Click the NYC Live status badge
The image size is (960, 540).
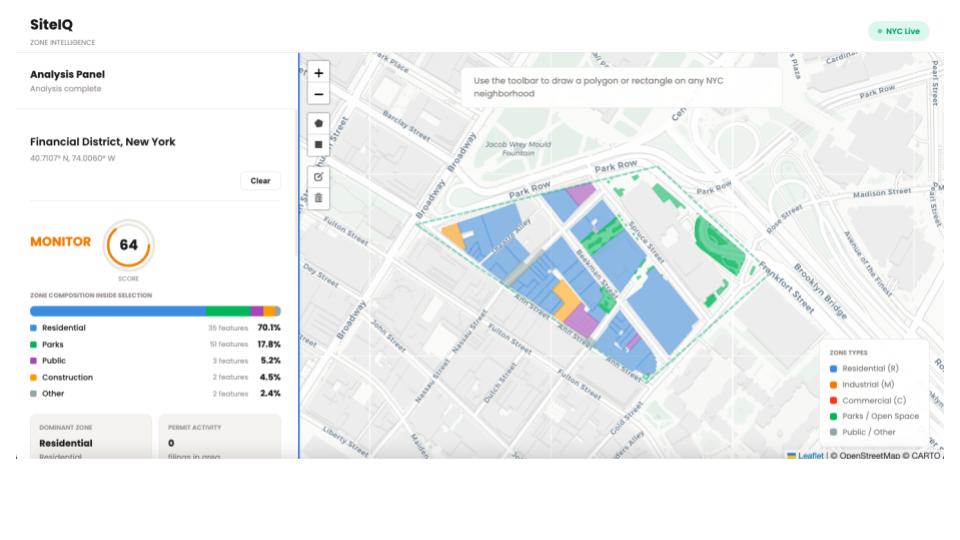[x=898, y=31]
